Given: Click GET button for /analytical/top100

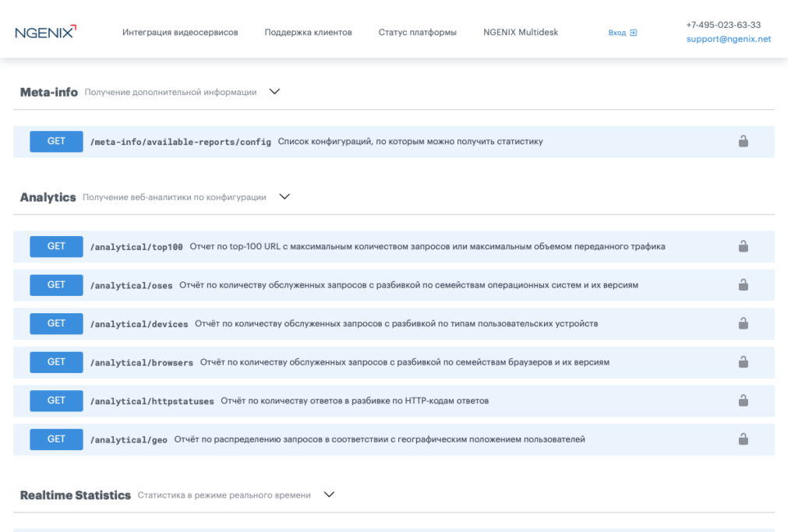Looking at the screenshot, I should 56,246.
